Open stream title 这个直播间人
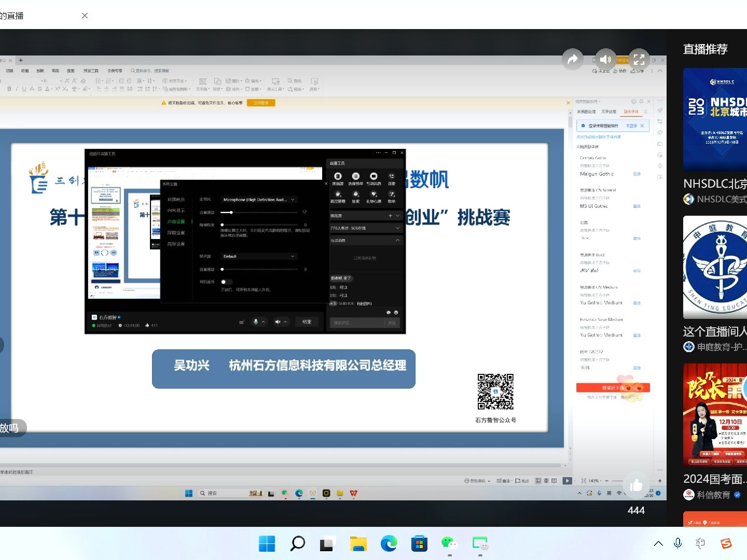 tap(715, 331)
